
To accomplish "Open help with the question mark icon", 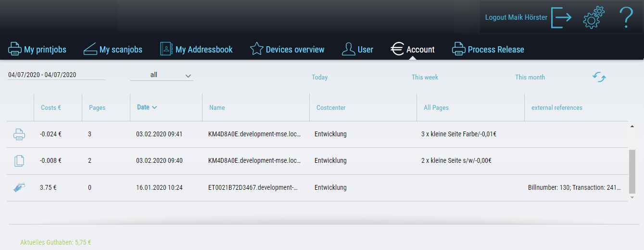I will [x=625, y=17].
